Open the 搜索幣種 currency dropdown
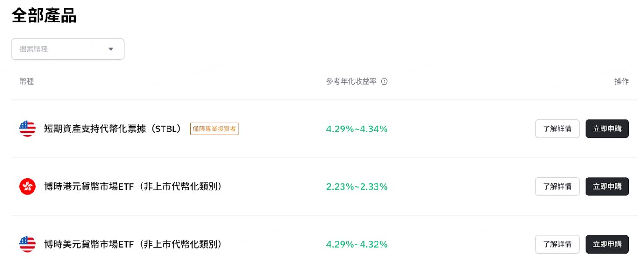 (x=67, y=49)
